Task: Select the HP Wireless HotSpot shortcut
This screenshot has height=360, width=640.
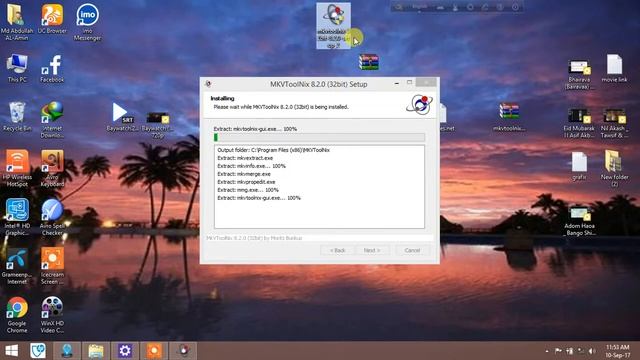Action: tap(17, 169)
